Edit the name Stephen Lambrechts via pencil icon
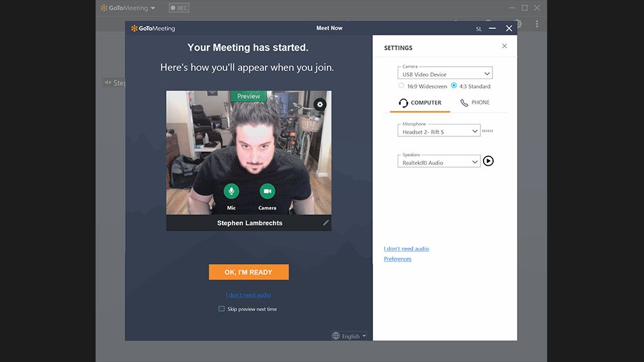The height and width of the screenshot is (362, 644). point(326,222)
